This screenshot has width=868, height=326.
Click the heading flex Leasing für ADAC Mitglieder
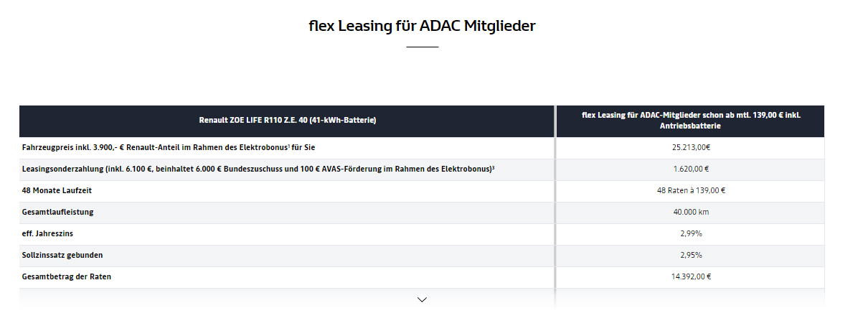click(x=422, y=26)
